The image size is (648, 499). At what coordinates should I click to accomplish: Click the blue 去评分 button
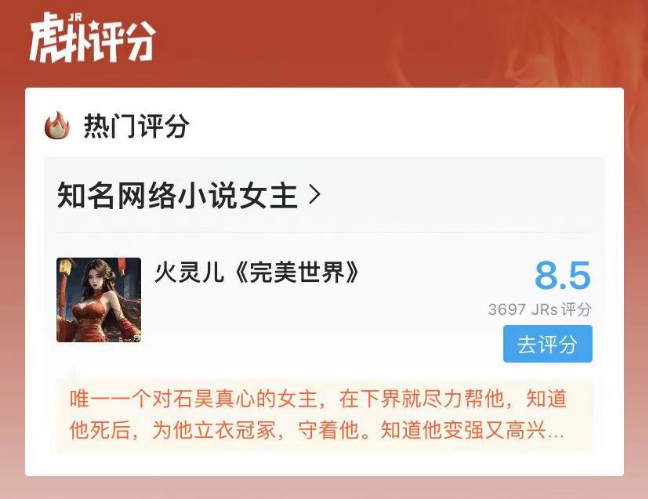tap(548, 344)
